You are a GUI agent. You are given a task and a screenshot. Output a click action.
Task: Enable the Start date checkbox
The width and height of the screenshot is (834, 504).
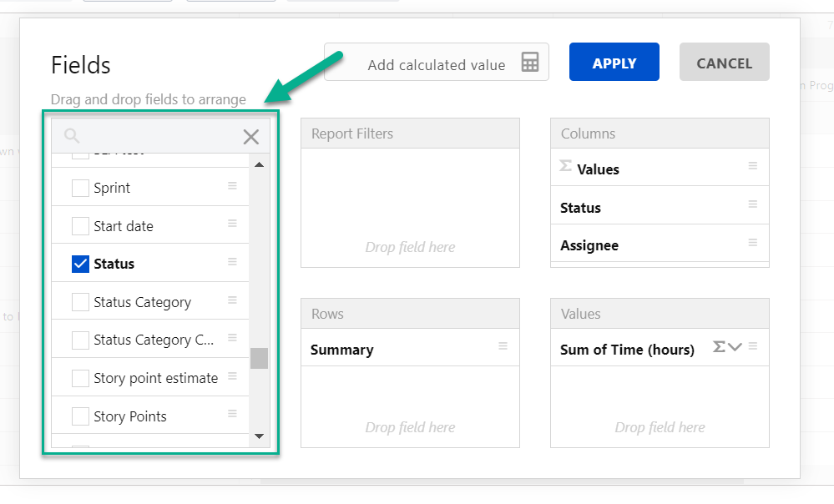(x=80, y=226)
